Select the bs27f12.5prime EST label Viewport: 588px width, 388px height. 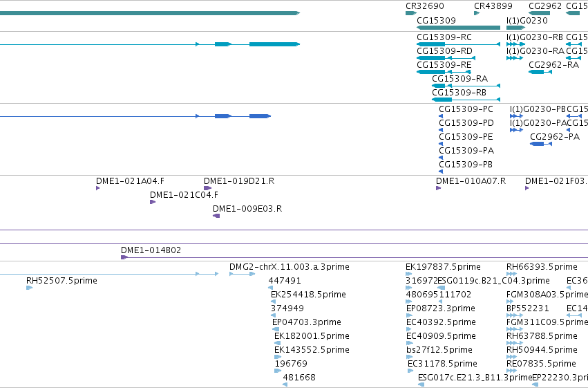[x=439, y=350]
